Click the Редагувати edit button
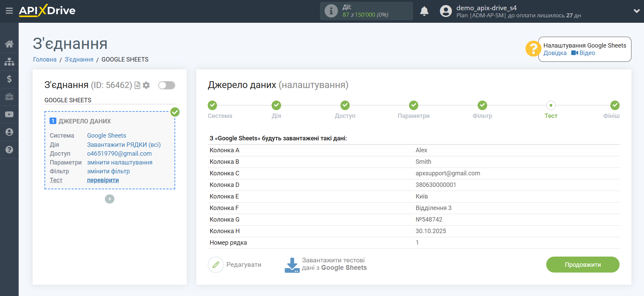 (x=235, y=265)
